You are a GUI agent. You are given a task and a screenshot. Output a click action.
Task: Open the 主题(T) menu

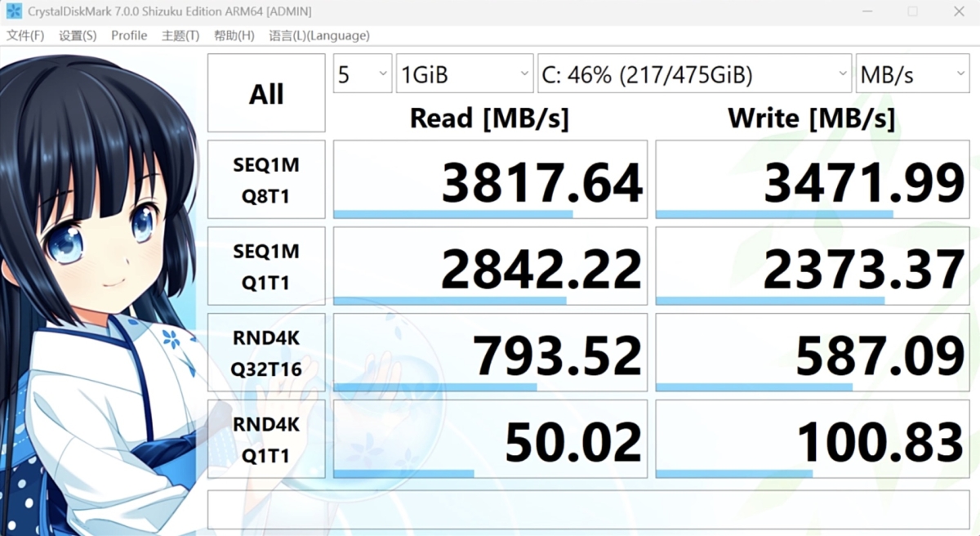point(180,35)
